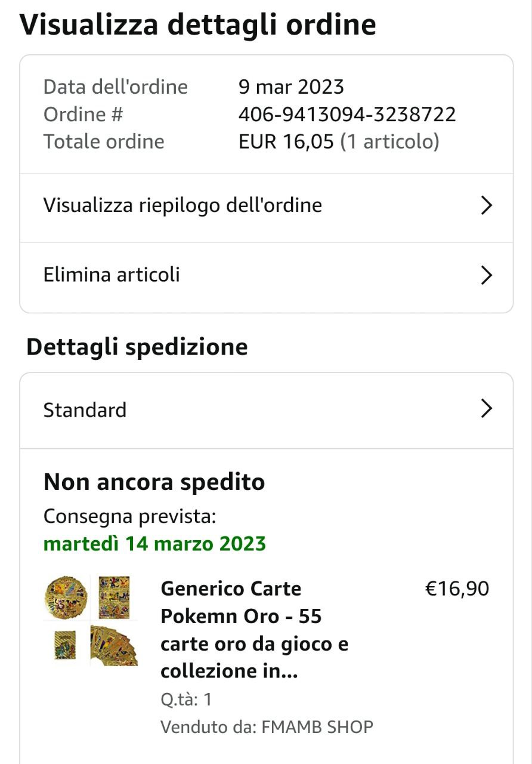This screenshot has width=532, height=764.
Task: Click the order number 406-9413094-3238722
Action: (347, 114)
